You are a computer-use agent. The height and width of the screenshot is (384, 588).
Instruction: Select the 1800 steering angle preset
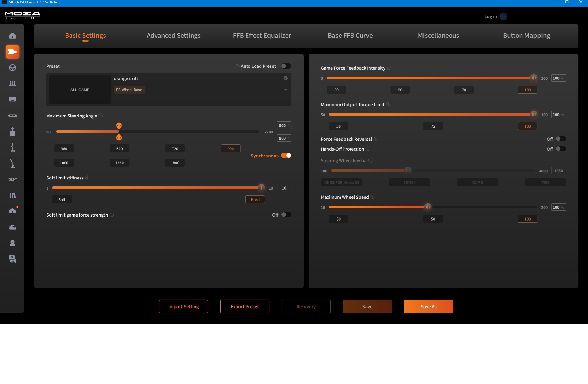[x=175, y=163]
